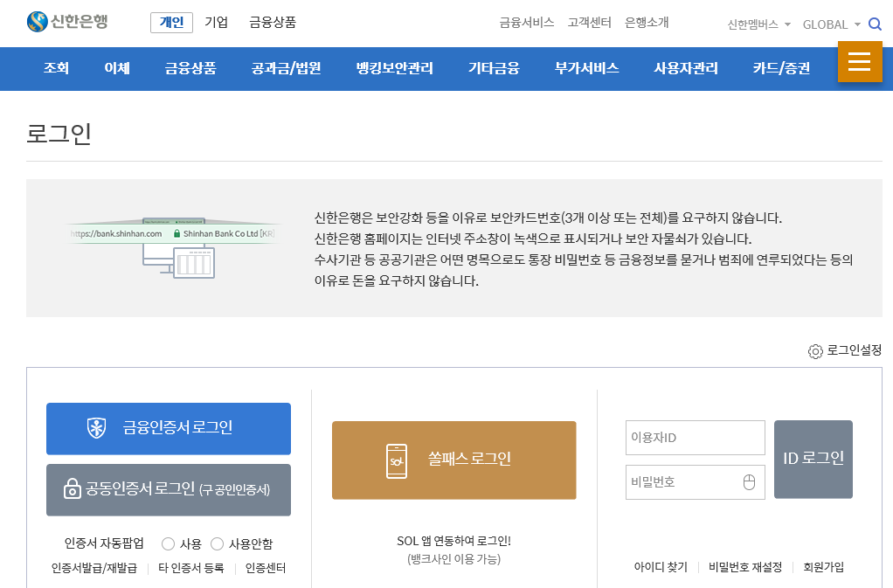
Task: Focus the 비밀번호 input field
Action: click(x=695, y=482)
